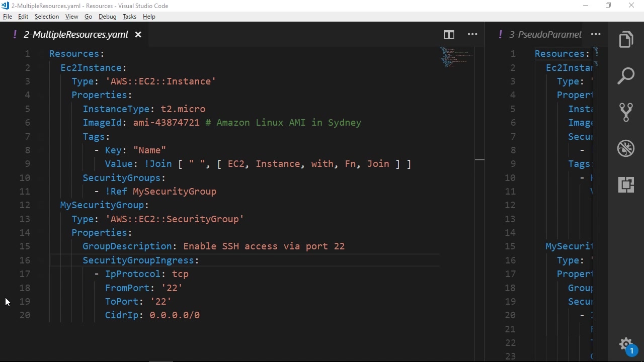Open the Debug view in activity bar
Viewport: 644px width, 362px height.
626,148
